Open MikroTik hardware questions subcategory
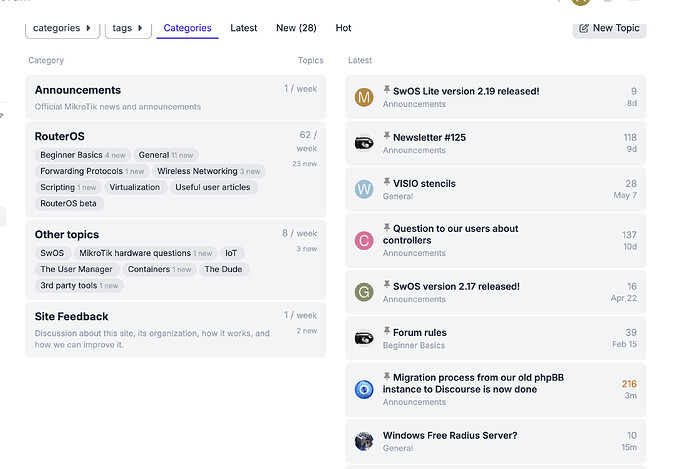 (x=146, y=253)
